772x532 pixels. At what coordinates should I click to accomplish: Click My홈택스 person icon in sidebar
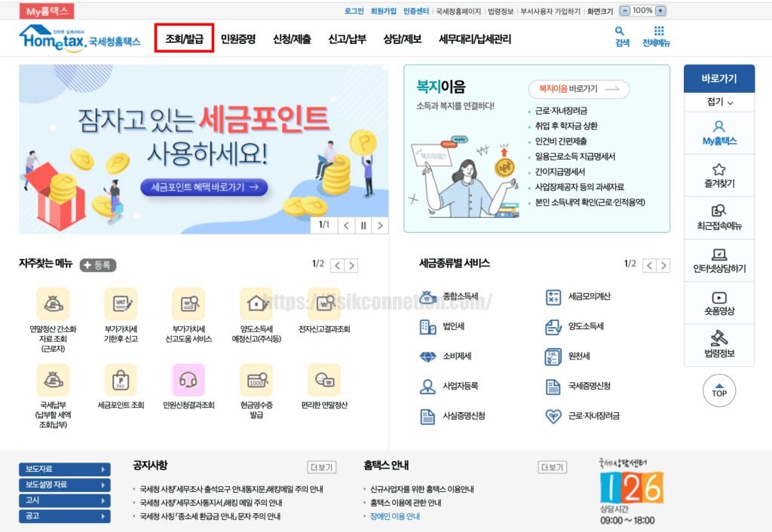718,127
